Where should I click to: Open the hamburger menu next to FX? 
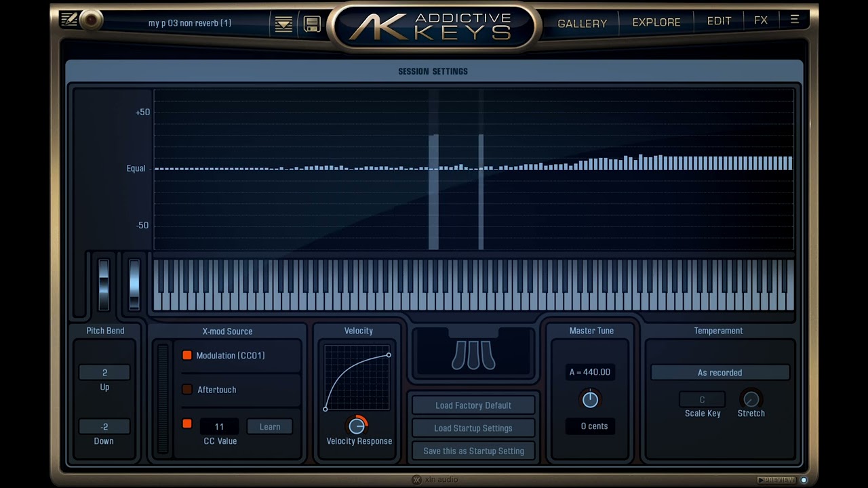click(795, 20)
